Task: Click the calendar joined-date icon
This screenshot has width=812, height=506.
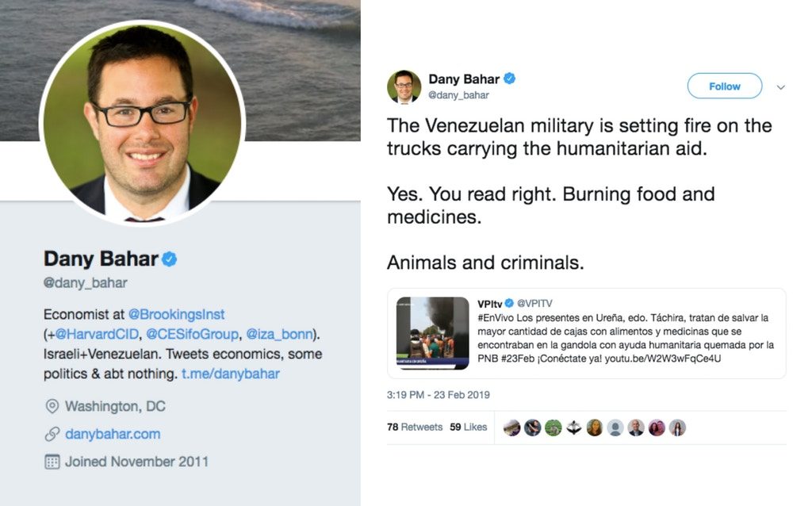Action: coord(52,462)
